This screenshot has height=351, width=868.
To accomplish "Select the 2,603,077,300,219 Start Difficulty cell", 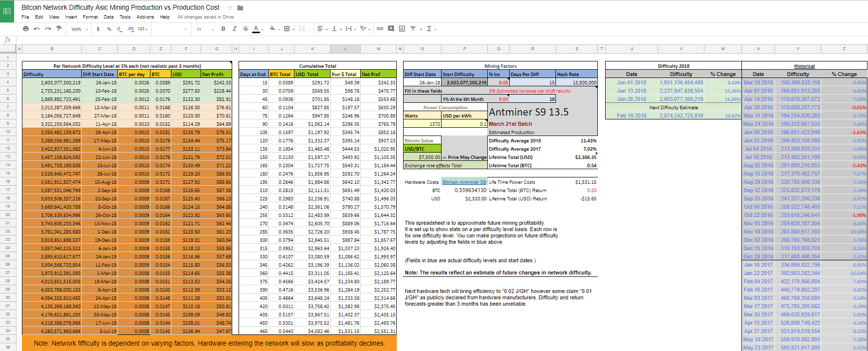I will (x=464, y=83).
